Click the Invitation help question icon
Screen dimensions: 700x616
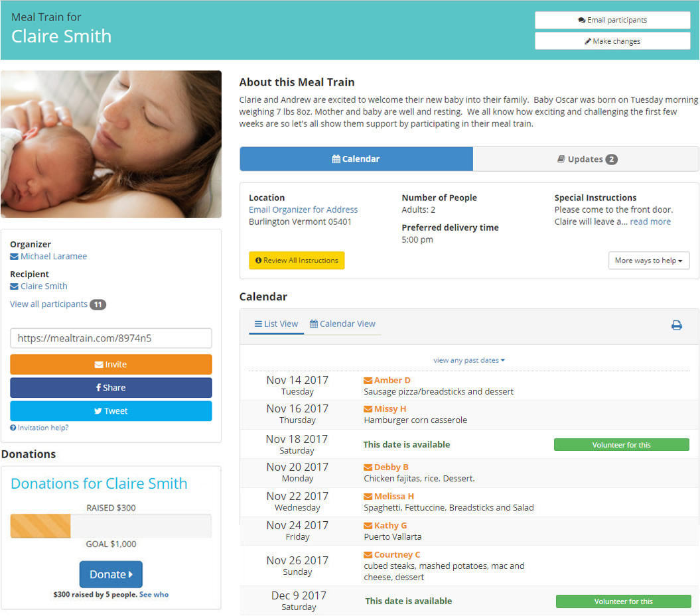[13, 428]
